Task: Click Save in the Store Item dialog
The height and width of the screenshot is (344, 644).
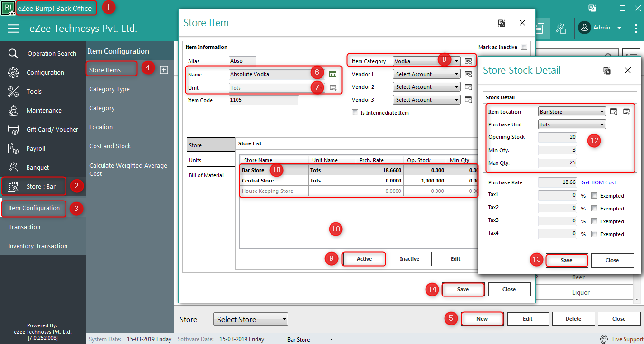Action: [463, 289]
